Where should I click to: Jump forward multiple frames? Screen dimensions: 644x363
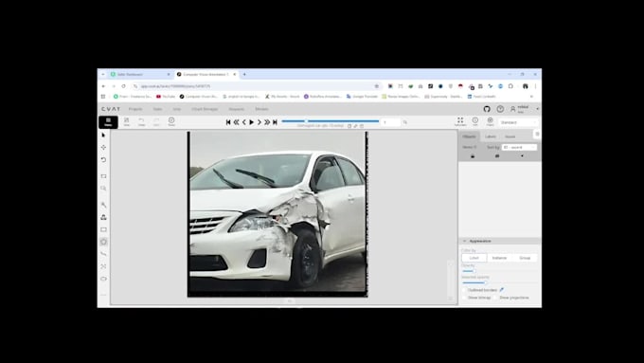click(267, 122)
